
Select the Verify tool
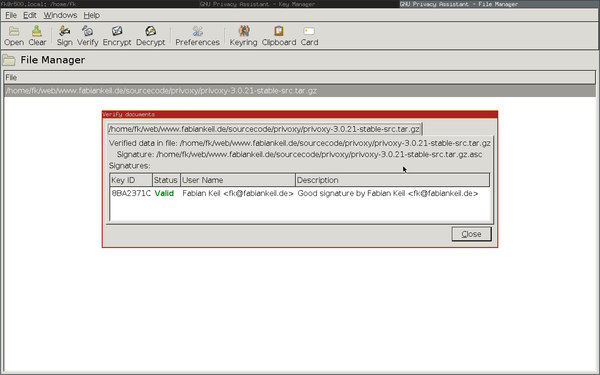click(x=88, y=36)
